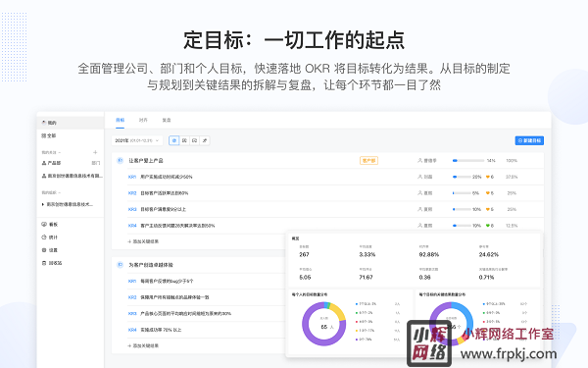
Task: Switch to the 目标 tab
Action: tap(120, 120)
